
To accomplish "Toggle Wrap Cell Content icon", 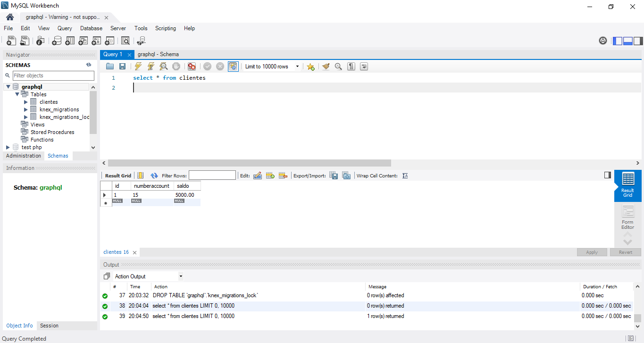I will 405,176.
